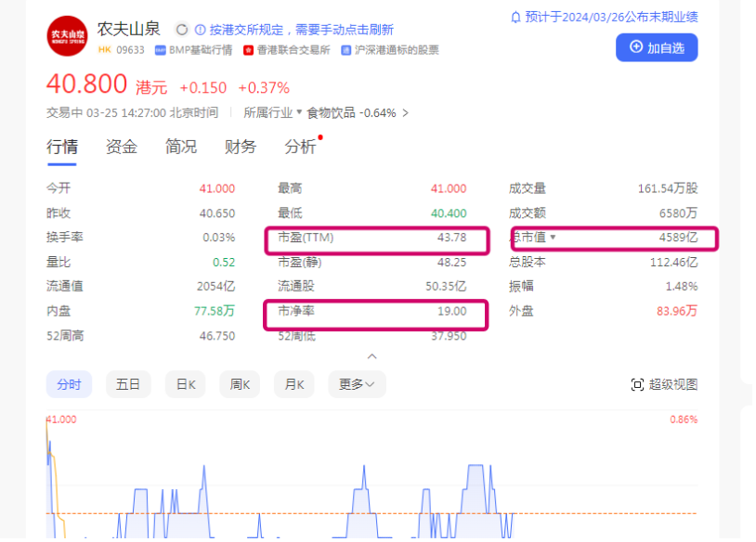The image size is (756, 542).
Task: Click the arrow after 食物饮品 -0.64%
Action: (406, 112)
